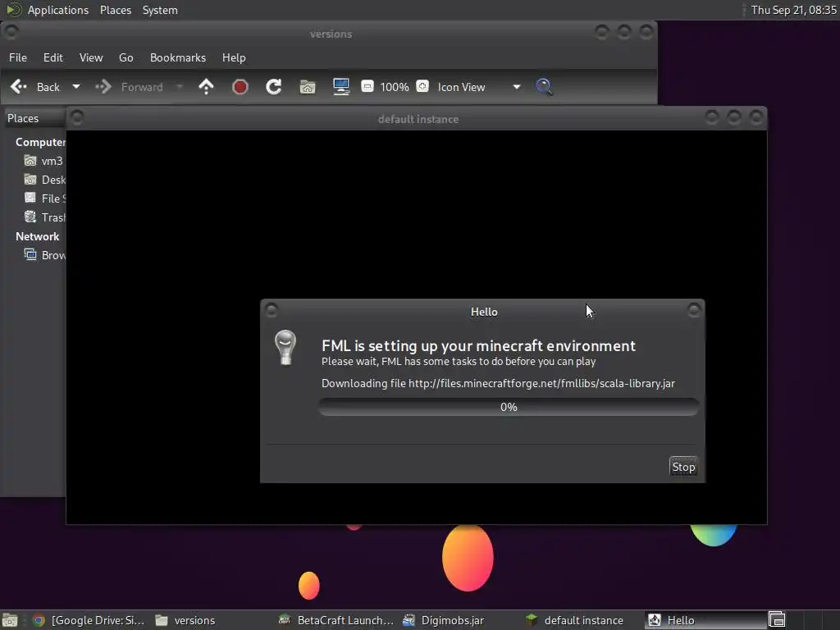Select File System entry in sidebar
Image resolution: width=840 pixels, height=630 pixels.
click(44, 199)
